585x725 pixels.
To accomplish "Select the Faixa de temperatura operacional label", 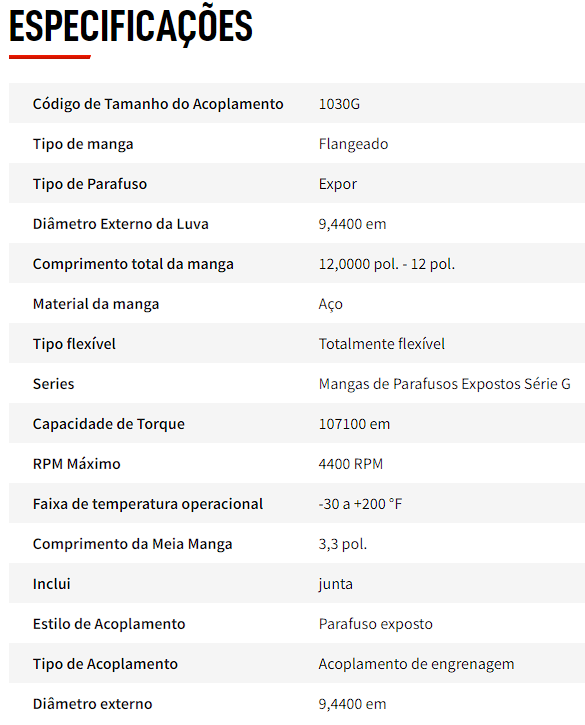I will (x=148, y=504).
